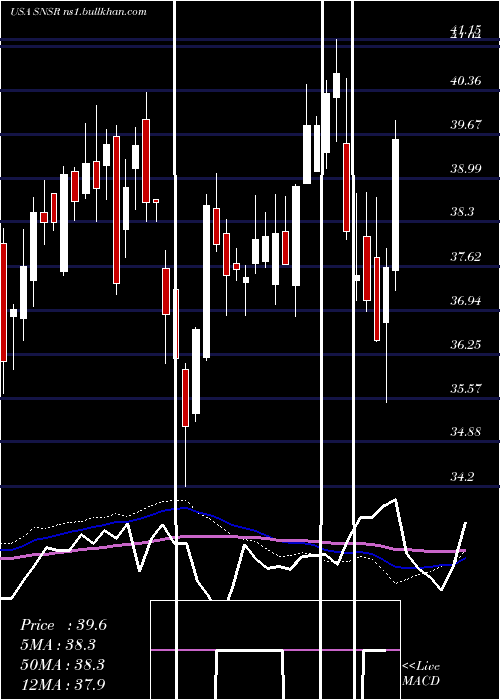Click the 40.36 price axis label
This screenshot has height=700, width=500.
click(x=466, y=80)
